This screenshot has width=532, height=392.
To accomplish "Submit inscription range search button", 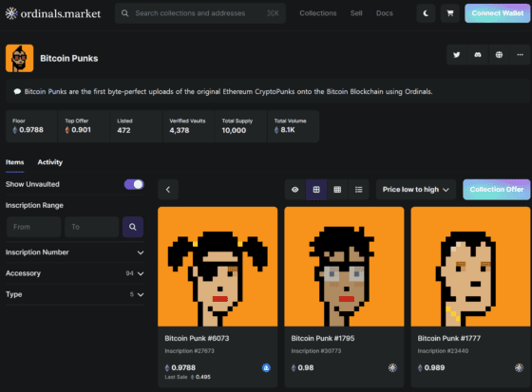I will pyautogui.click(x=133, y=227).
